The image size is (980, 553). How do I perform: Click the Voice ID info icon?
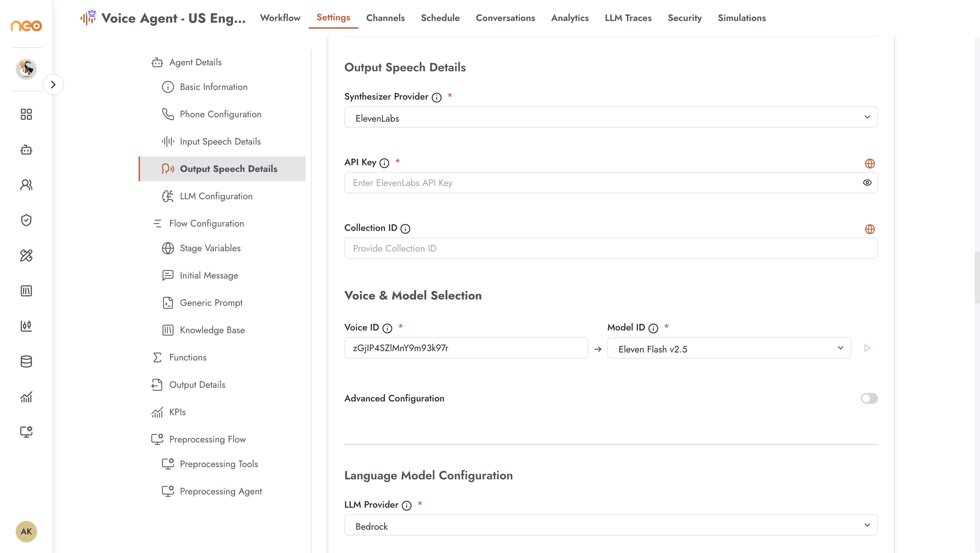(x=387, y=328)
